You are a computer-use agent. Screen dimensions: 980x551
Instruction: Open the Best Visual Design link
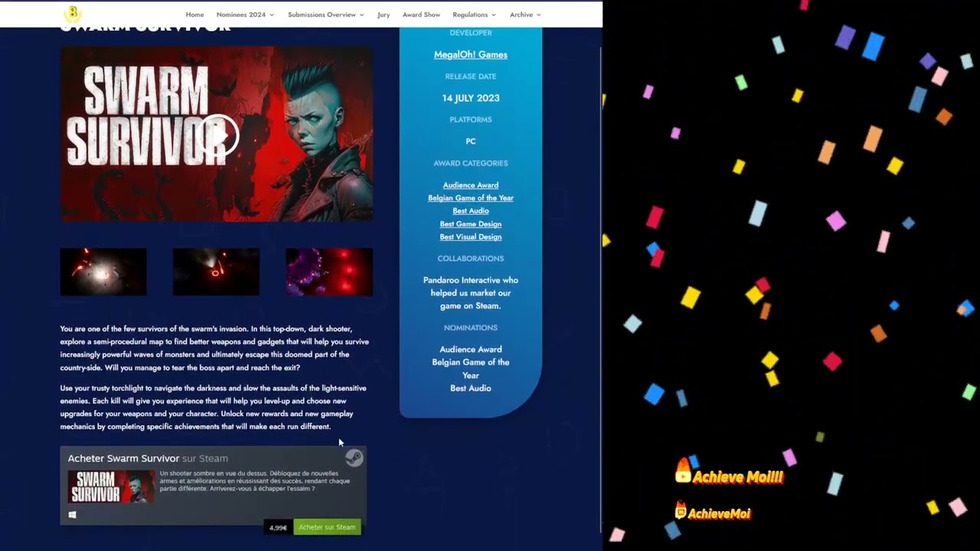(x=471, y=237)
